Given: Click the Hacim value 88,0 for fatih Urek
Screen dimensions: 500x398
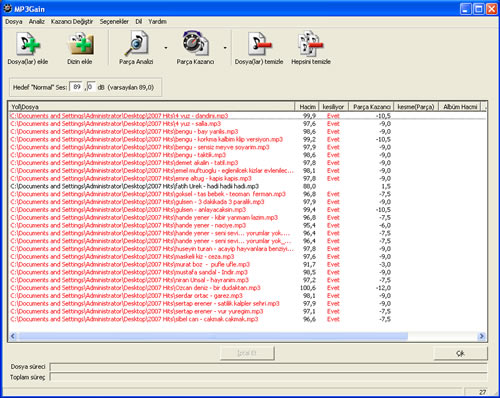Looking at the screenshot, I should (309, 186).
